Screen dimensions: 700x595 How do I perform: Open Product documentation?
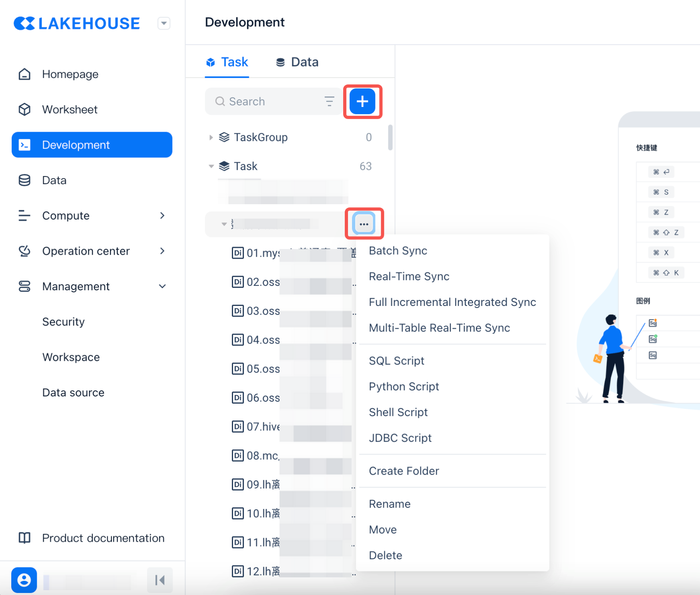[x=103, y=538]
